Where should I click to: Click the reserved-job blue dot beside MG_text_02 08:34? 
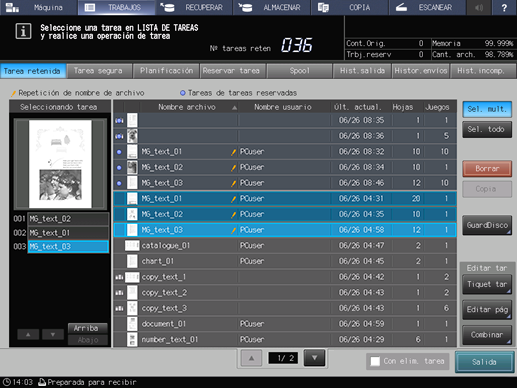tap(119, 167)
